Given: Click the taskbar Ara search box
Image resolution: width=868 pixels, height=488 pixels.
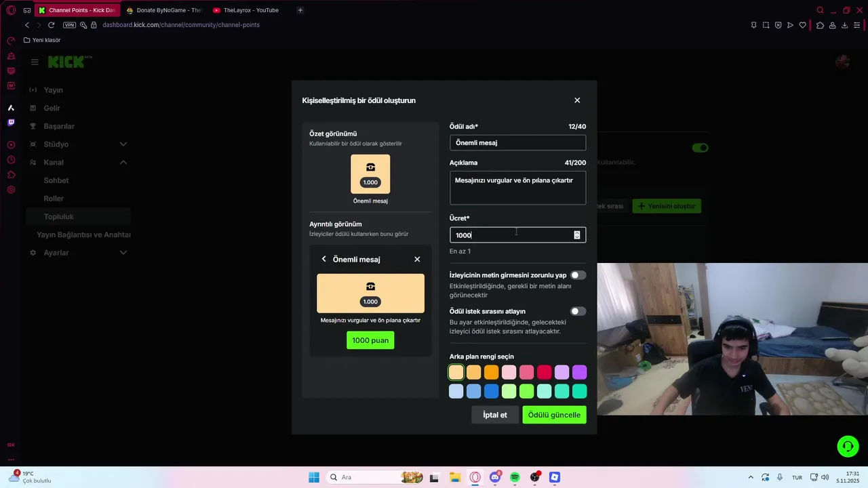Looking at the screenshot, I should tap(373, 477).
